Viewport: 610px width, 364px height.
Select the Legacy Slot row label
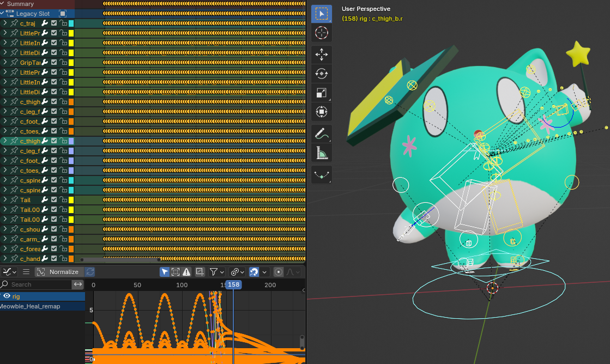pyautogui.click(x=33, y=13)
